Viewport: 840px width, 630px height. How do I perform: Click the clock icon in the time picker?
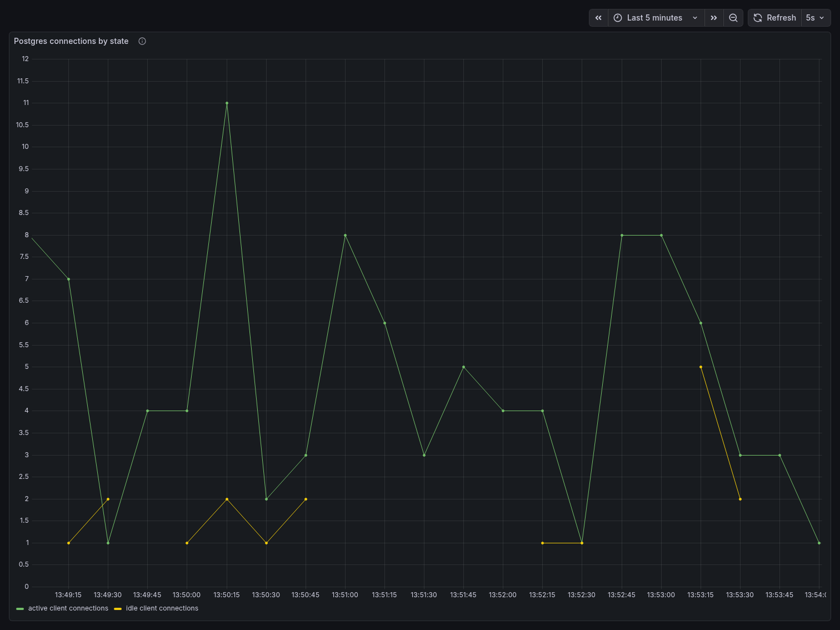tap(618, 18)
